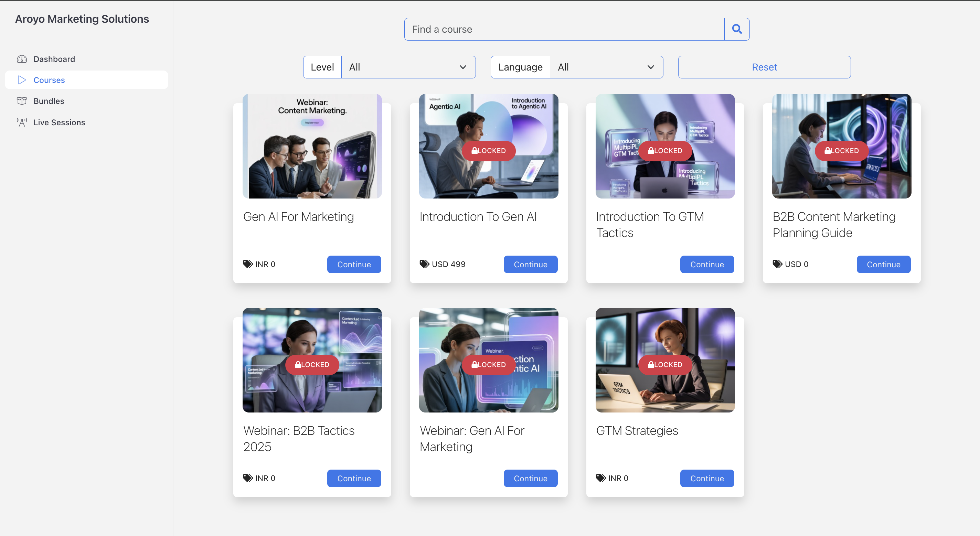
Task: Click the Webinar: B2B Tactics 2025 title
Action: [299, 439]
